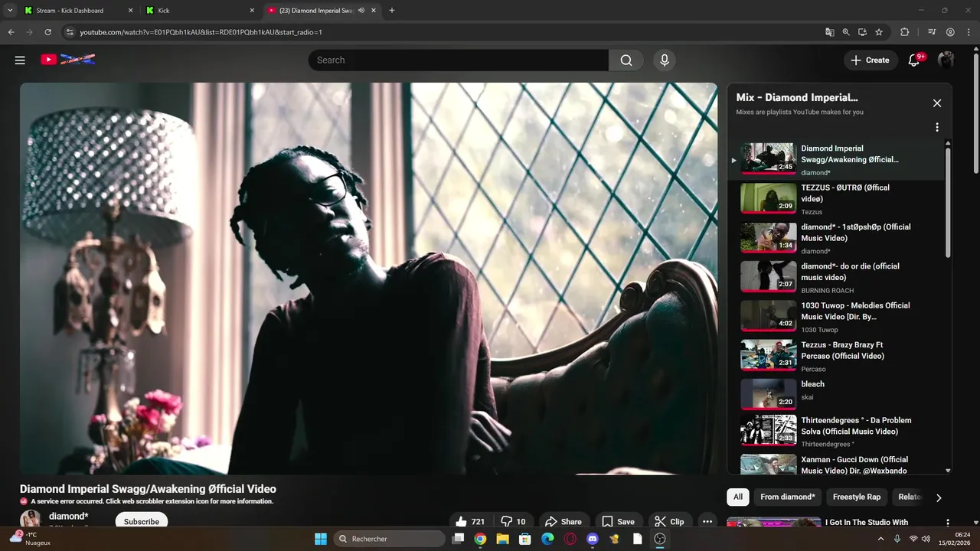The image size is (980, 551).
Task: Go back to previous page
Action: click(11, 32)
